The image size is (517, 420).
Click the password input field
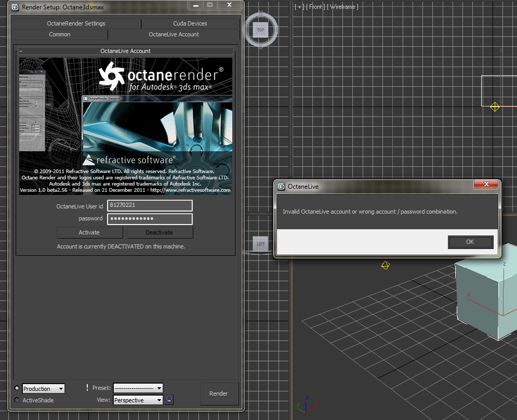click(x=150, y=219)
